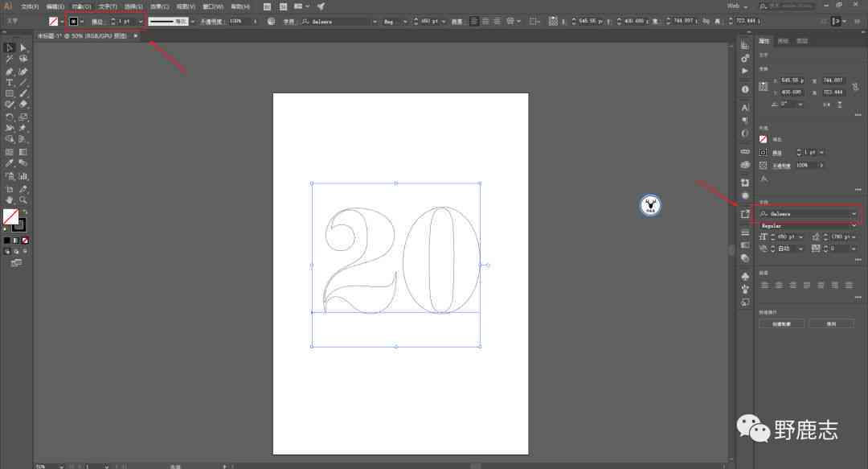The width and height of the screenshot is (868, 469).
Task: Select the Rotate tool
Action: [10, 117]
